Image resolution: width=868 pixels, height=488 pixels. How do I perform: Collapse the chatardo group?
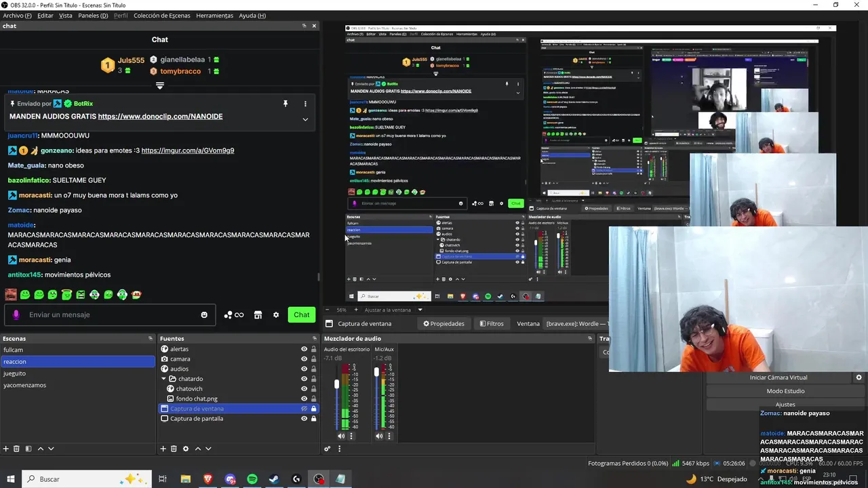(164, 379)
